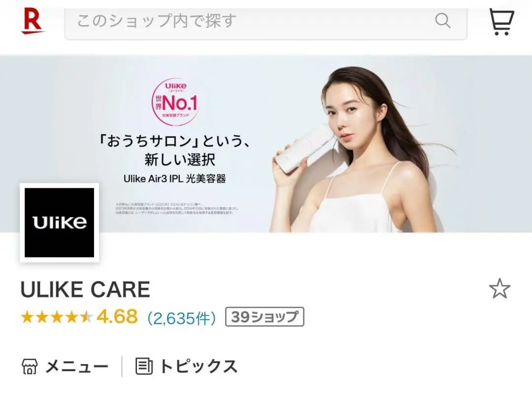Toggle favorite star for ULIKE CARE shop
Viewport: 532px width, 407px height.
pos(499,289)
